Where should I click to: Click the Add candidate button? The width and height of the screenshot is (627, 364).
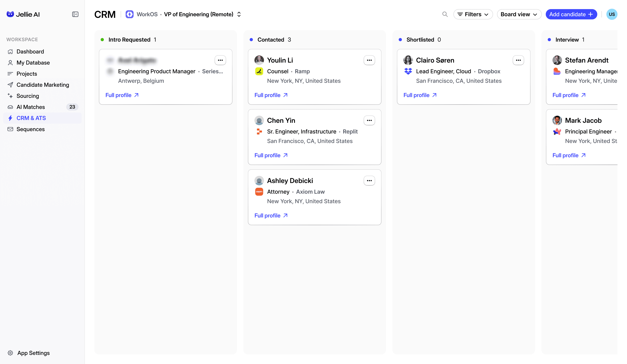point(571,14)
